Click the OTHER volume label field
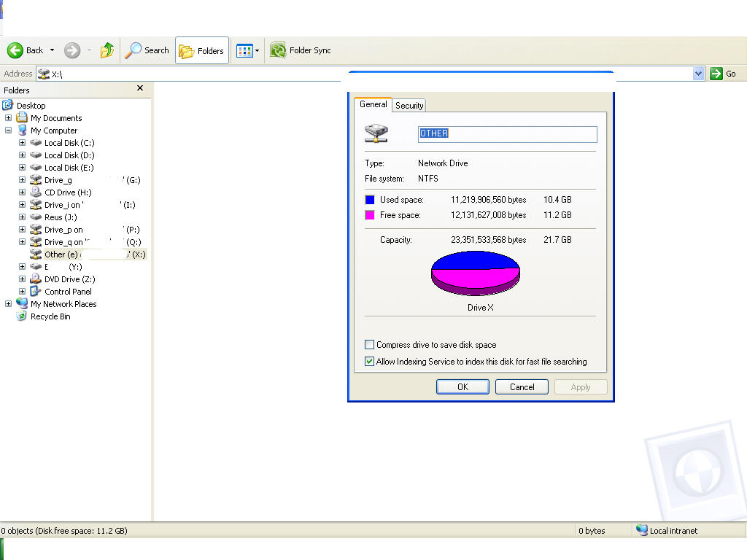Viewport: 747px width, 560px height. [x=508, y=134]
